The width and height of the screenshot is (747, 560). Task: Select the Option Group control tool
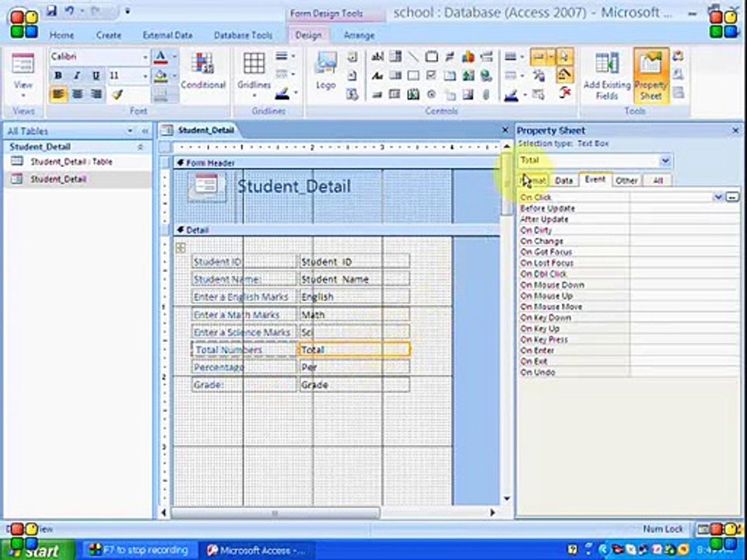431,57
